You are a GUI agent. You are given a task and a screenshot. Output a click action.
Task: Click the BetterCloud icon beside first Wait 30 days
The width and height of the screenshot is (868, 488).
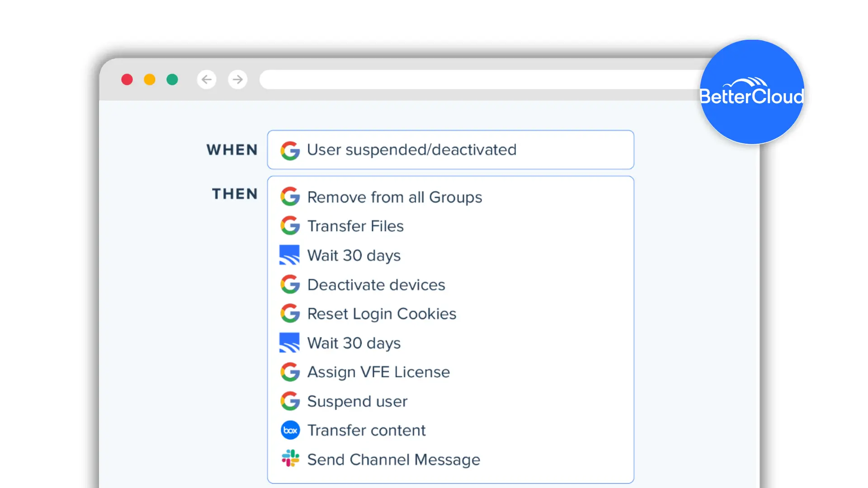click(289, 255)
